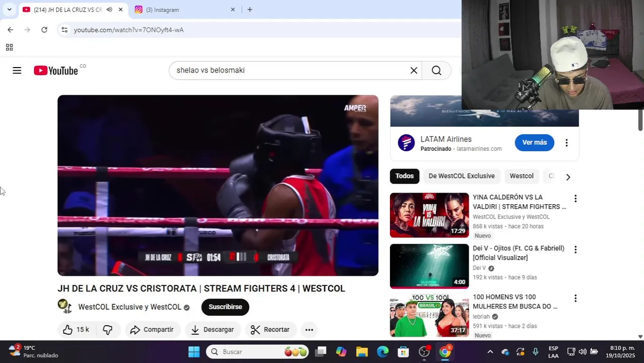Open WestCOL Exclusive y WestCOL channel link
Image resolution: width=644 pixels, height=363 pixels.
[x=130, y=307]
